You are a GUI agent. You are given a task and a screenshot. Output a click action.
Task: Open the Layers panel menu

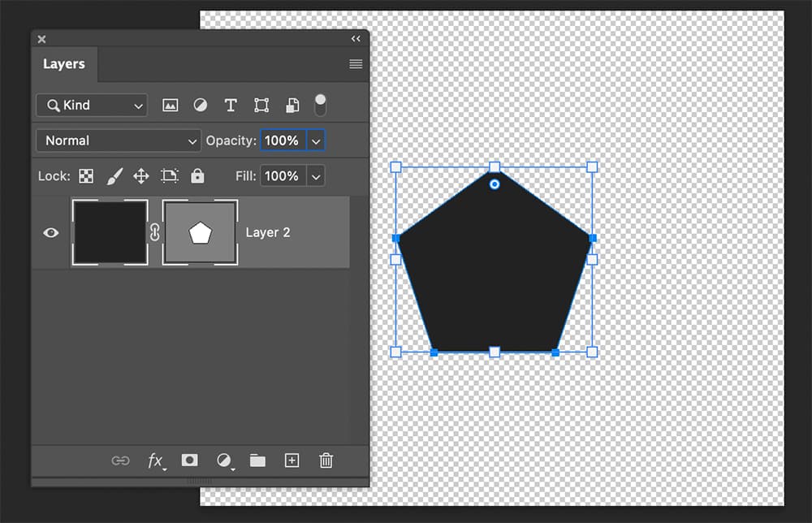(356, 64)
